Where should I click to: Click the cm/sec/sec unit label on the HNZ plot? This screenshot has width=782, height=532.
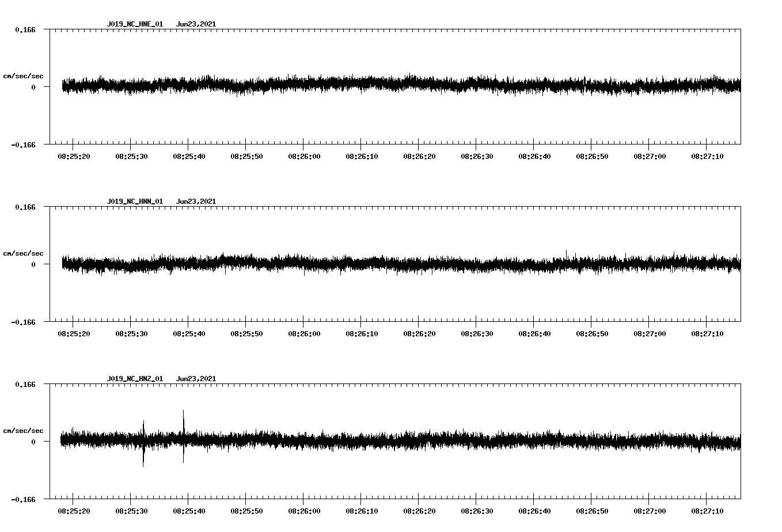tap(23, 431)
